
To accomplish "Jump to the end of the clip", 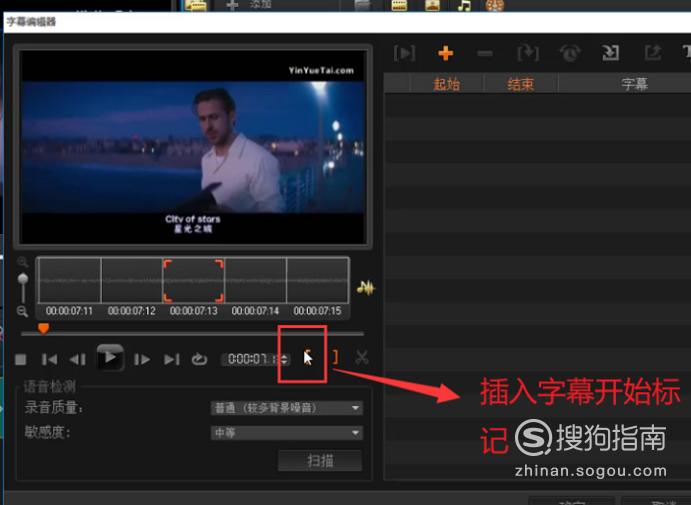I will [171, 360].
